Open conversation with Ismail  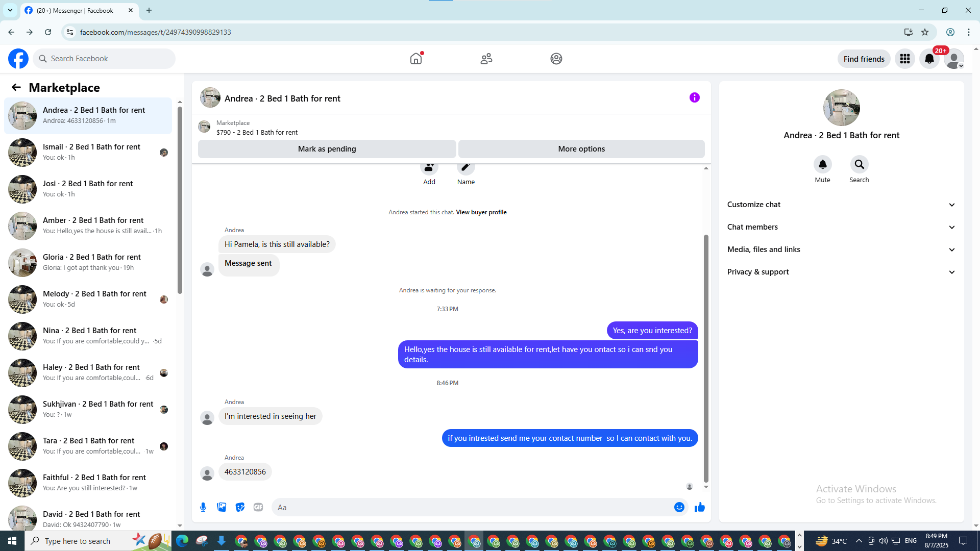pos(88,153)
